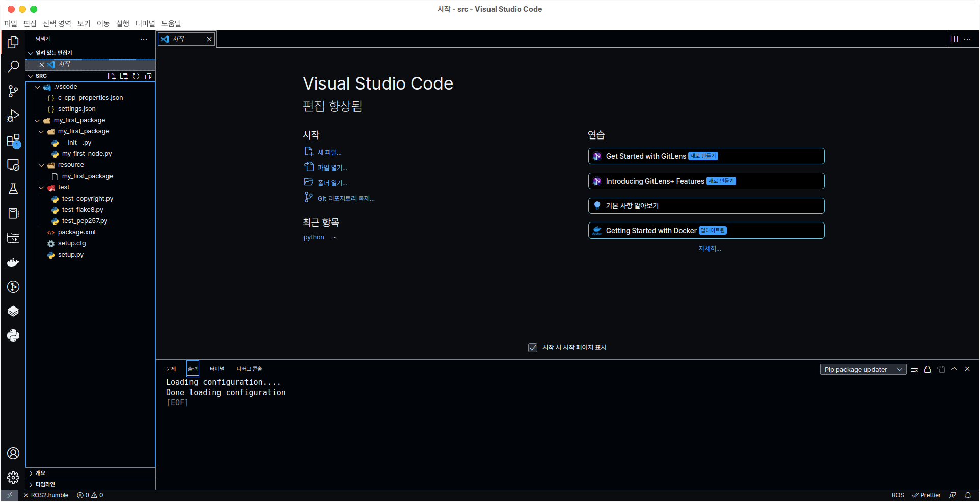
Task: Open the Pip package updater output dropdown
Action: pos(863,370)
